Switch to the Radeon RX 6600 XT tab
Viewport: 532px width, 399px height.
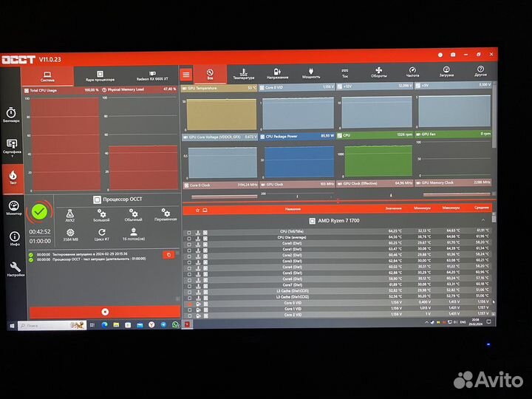pyautogui.click(x=152, y=75)
